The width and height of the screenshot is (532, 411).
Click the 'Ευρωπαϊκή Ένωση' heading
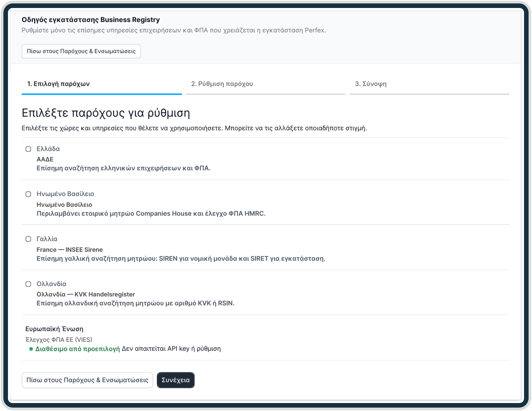click(54, 329)
